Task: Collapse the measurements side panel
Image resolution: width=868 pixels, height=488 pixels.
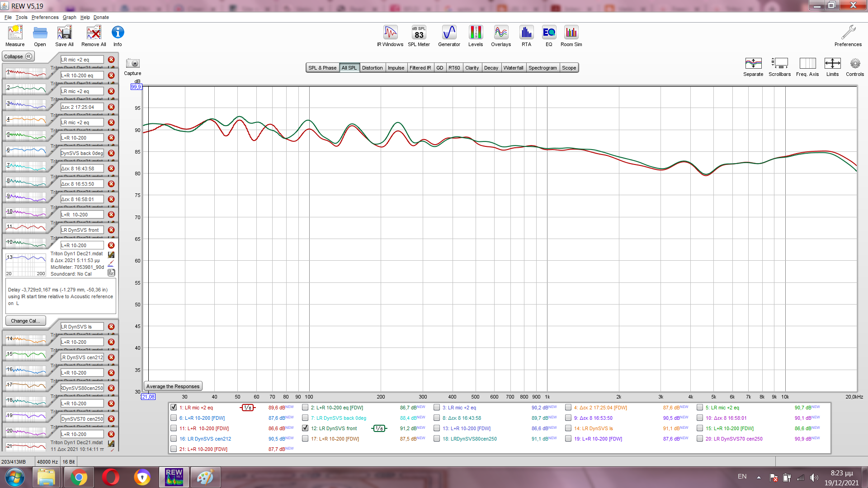Action: click(x=18, y=56)
